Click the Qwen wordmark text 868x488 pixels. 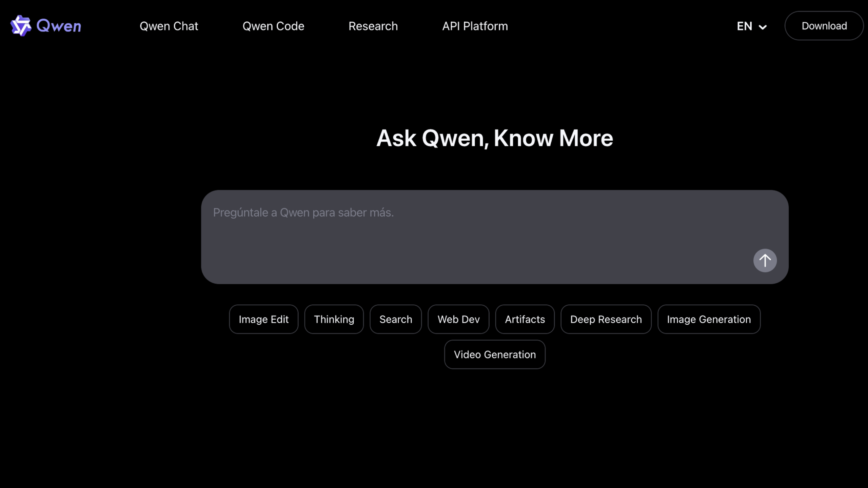[x=59, y=26]
